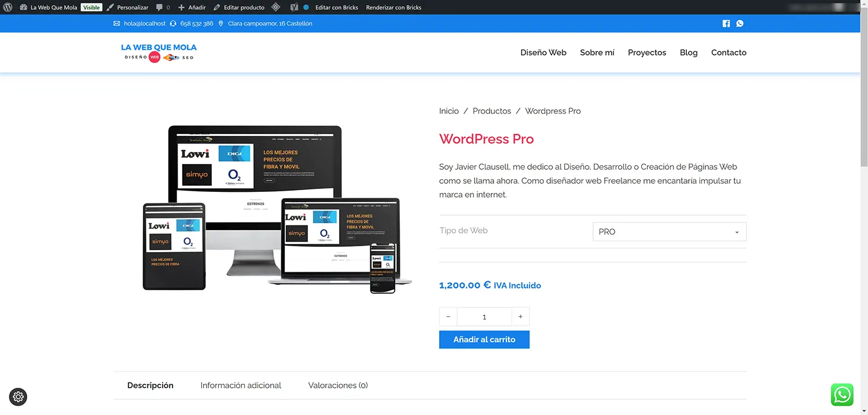Open Contacto navigation item
The image size is (868, 415).
pyautogui.click(x=729, y=53)
